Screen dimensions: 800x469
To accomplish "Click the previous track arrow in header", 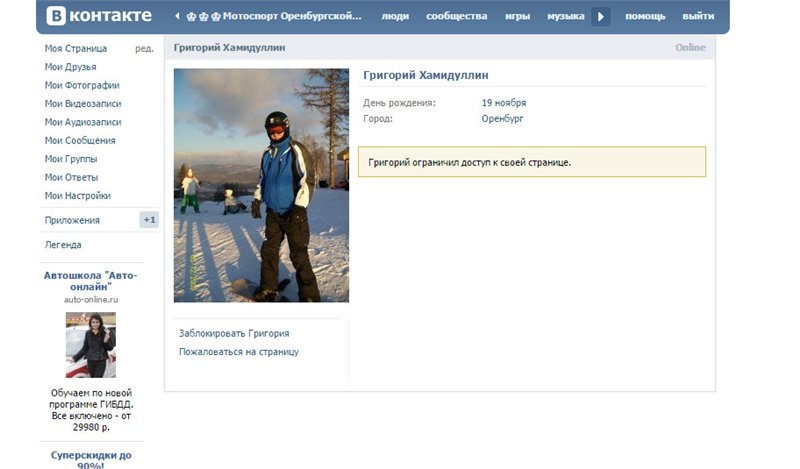I will pyautogui.click(x=177, y=16).
